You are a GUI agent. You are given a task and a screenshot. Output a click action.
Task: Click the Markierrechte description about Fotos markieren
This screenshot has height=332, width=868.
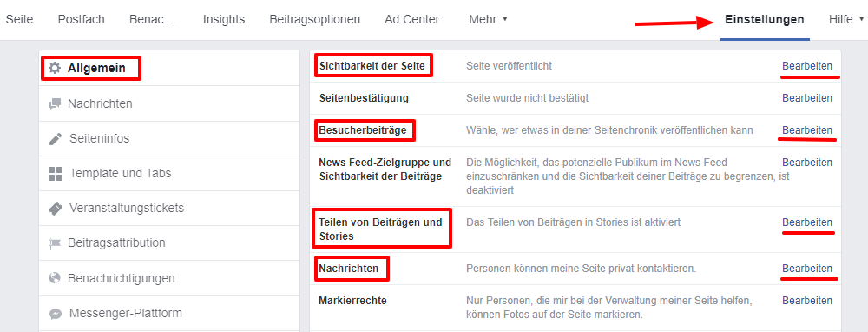[609, 308]
